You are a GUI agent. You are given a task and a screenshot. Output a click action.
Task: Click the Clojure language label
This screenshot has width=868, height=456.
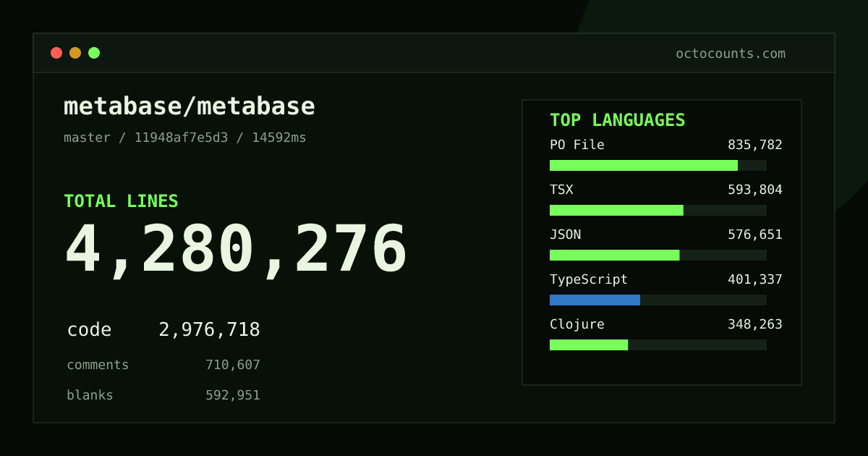tap(577, 324)
